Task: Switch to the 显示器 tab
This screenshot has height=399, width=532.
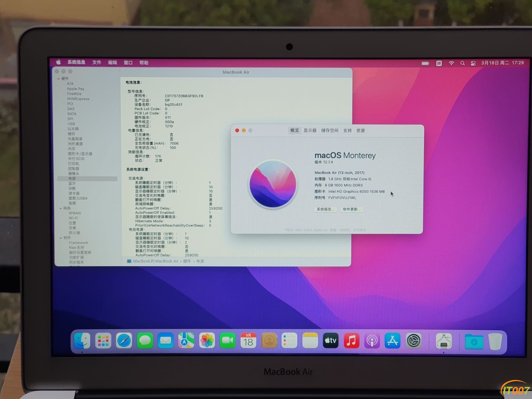Action: (x=310, y=130)
